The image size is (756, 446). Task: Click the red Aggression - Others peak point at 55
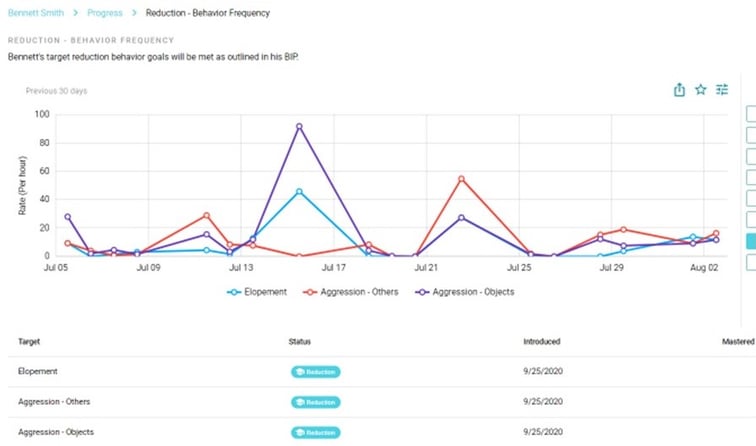[461, 179]
